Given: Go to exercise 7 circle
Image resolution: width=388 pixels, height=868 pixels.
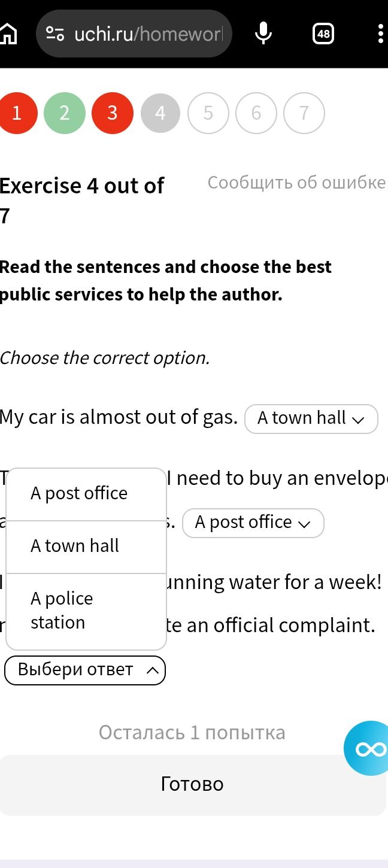Looking at the screenshot, I should (304, 113).
